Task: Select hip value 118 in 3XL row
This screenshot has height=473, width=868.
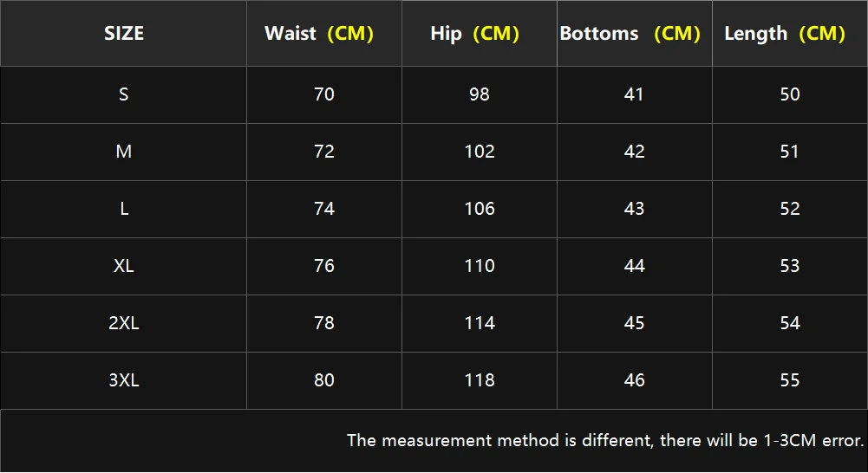Action: click(480, 380)
